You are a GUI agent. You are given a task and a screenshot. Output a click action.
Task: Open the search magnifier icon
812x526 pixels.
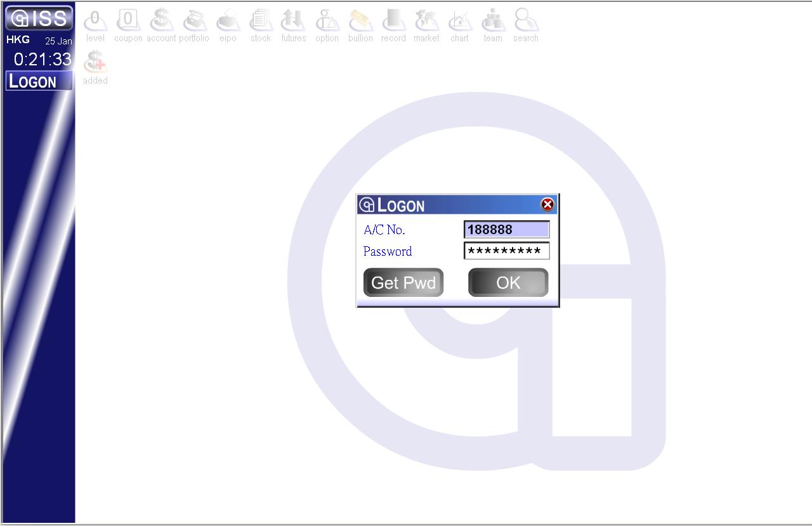pyautogui.click(x=526, y=22)
